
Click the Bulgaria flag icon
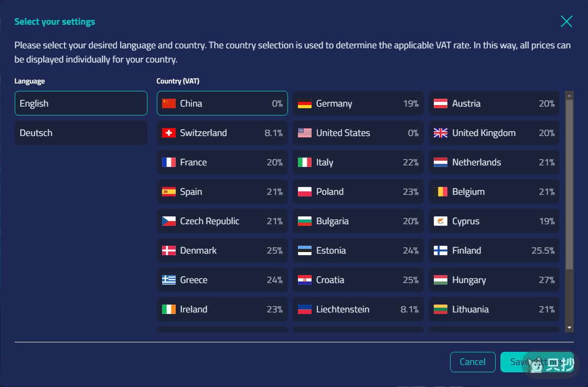pyautogui.click(x=305, y=221)
